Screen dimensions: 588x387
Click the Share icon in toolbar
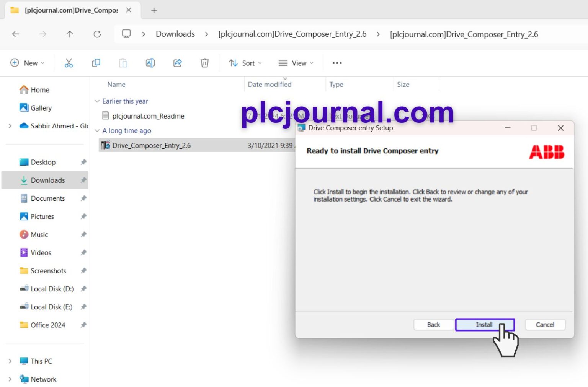pos(177,63)
